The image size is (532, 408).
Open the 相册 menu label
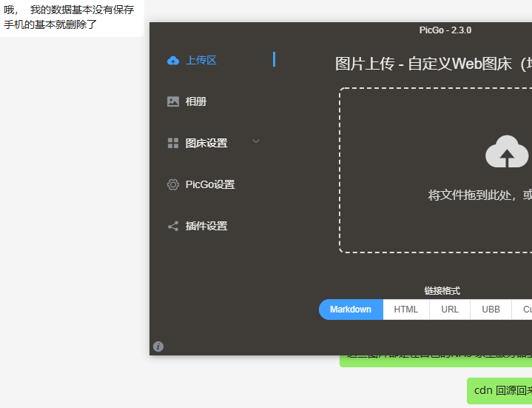(196, 101)
